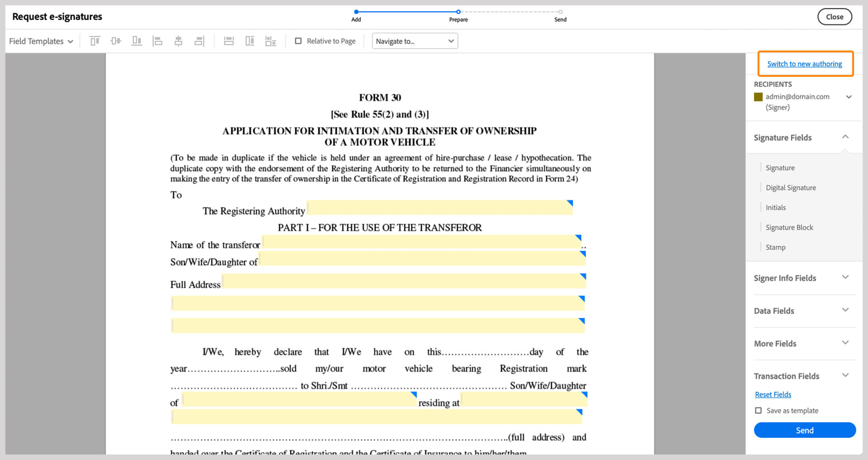868x460 pixels.
Task: Click the Full Address form field
Action: click(x=404, y=281)
